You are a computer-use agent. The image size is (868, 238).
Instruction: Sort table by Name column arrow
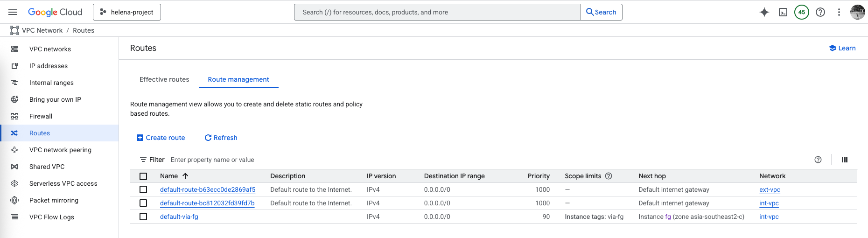[x=185, y=176]
